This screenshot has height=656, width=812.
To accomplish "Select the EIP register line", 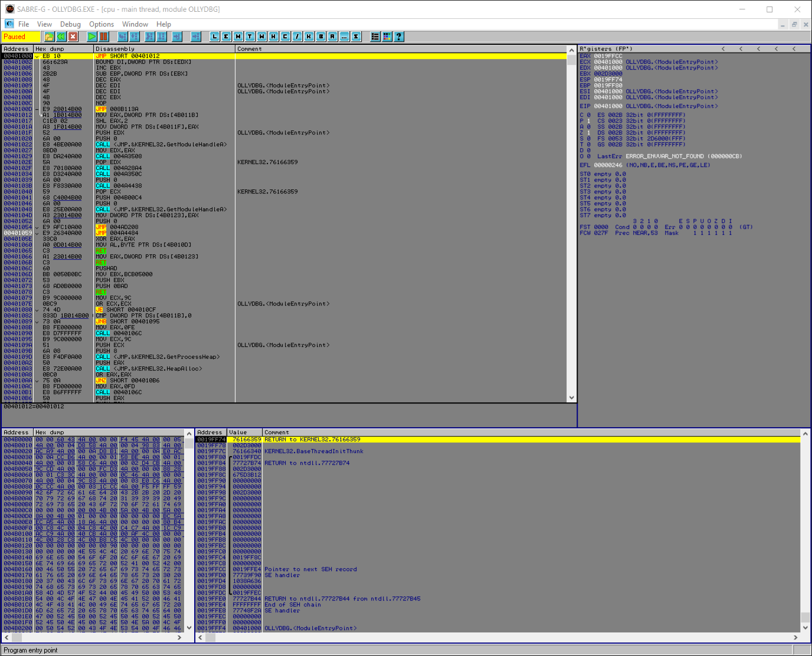I will (x=649, y=106).
